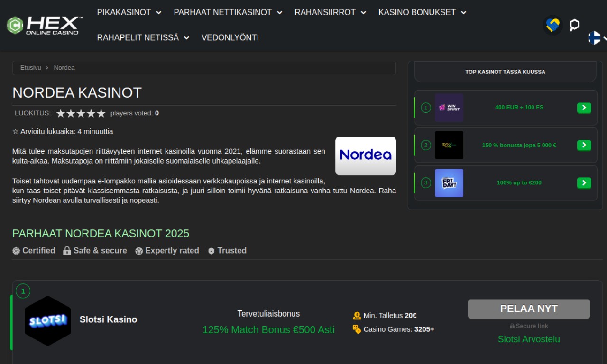This screenshot has height=364, width=607.
Task: Click the 100% up to €200 offer text
Action: 519,183
